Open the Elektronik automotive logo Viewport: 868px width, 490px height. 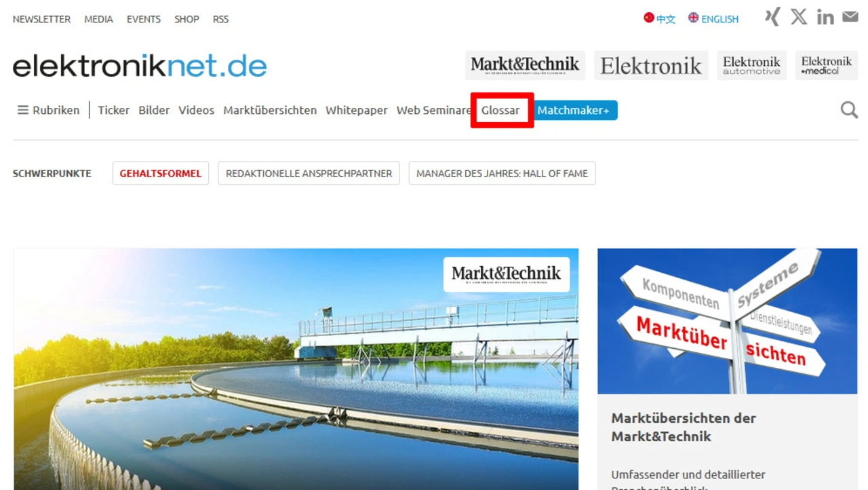coord(751,65)
